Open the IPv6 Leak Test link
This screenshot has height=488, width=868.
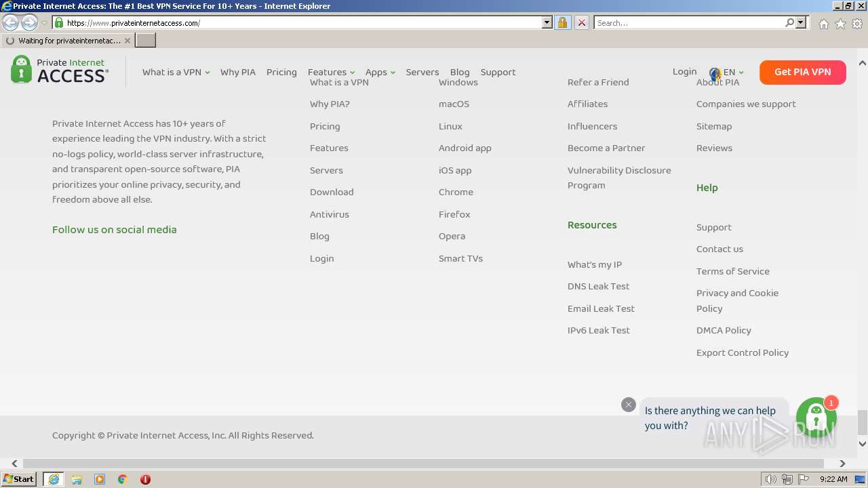[598, 330]
